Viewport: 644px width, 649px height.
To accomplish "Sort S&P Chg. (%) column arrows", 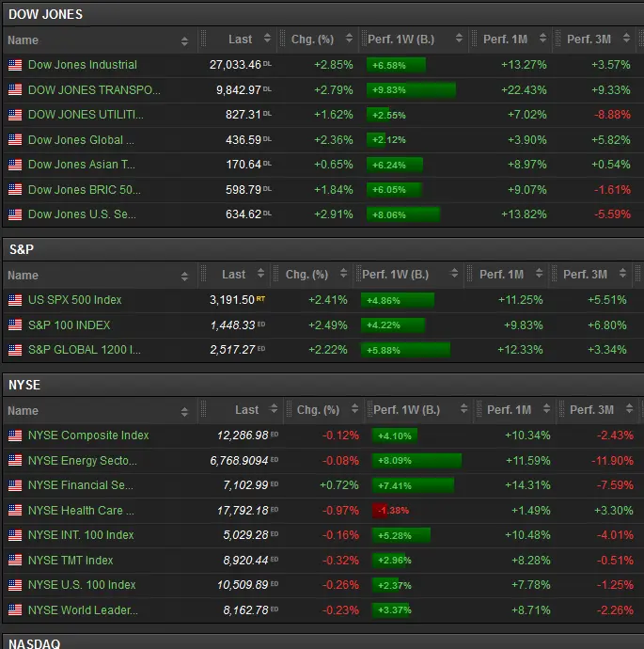I will [343, 274].
